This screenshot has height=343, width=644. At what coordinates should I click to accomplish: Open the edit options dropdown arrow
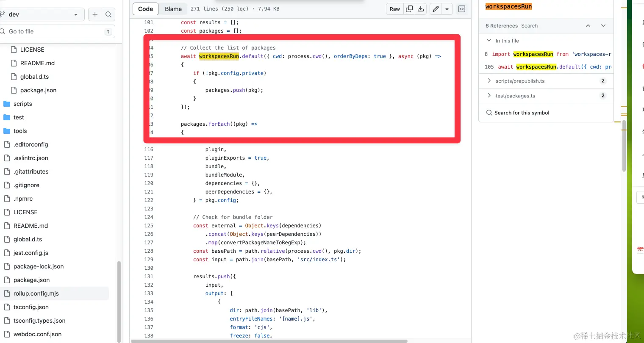pyautogui.click(x=447, y=9)
